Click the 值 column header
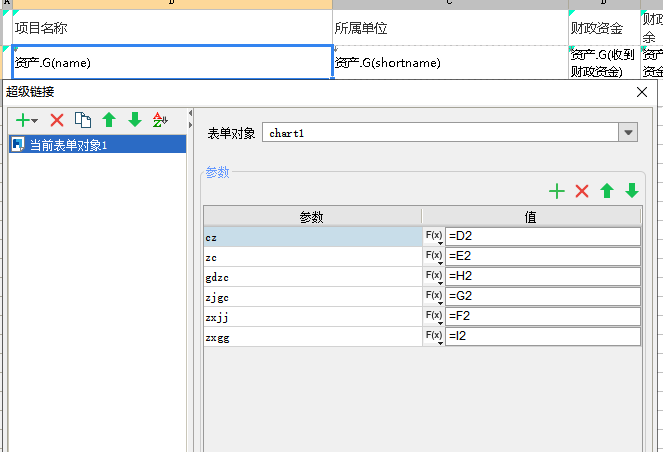The width and height of the screenshot is (663, 452). click(x=531, y=216)
